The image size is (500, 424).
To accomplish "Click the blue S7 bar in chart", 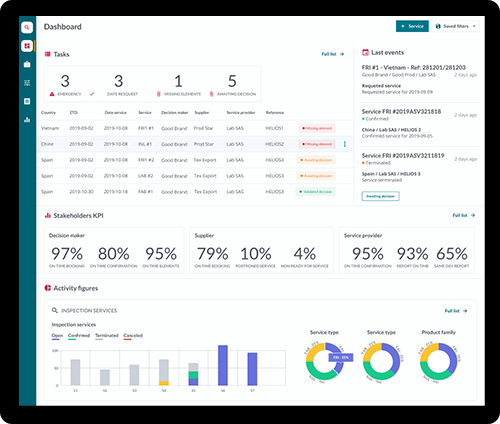I will click(252, 369).
